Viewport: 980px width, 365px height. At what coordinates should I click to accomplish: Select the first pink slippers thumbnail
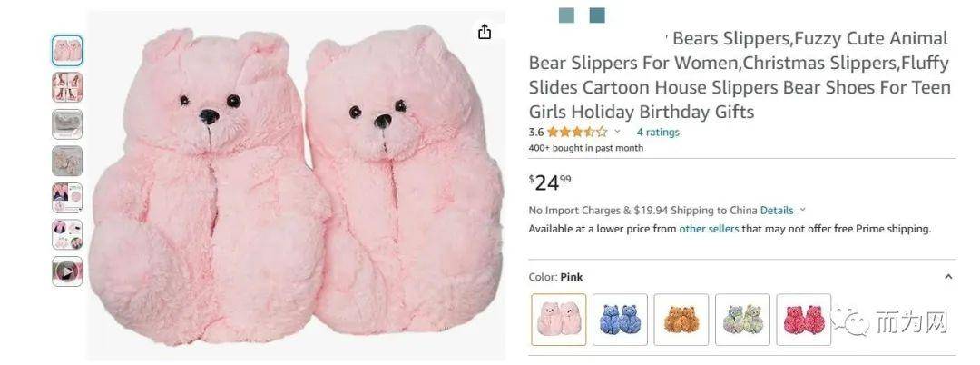[67, 51]
